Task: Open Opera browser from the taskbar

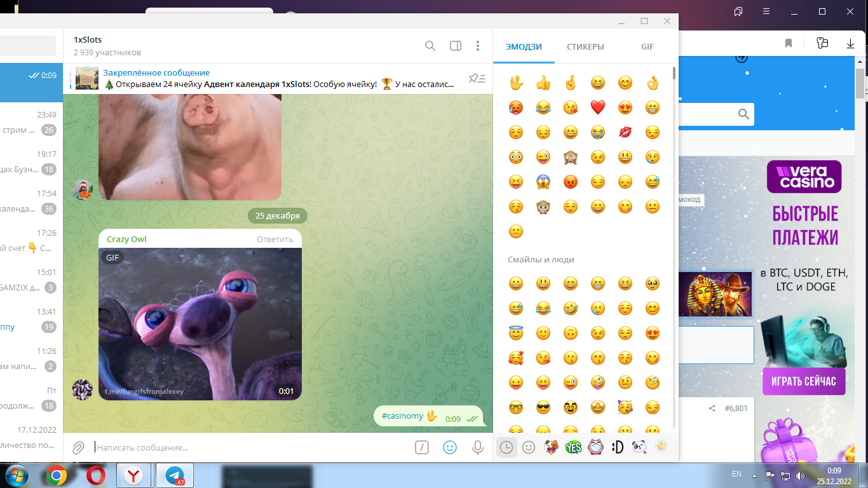Action: (x=96, y=475)
